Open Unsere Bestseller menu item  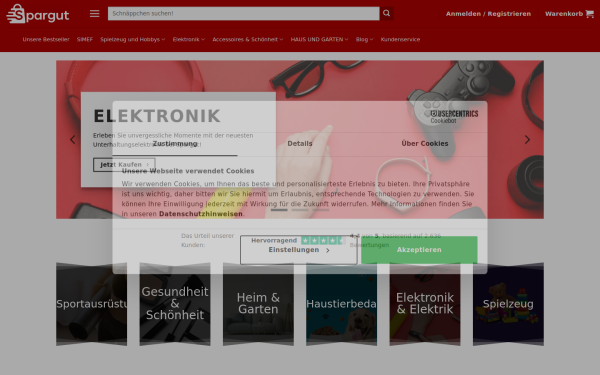pos(46,39)
